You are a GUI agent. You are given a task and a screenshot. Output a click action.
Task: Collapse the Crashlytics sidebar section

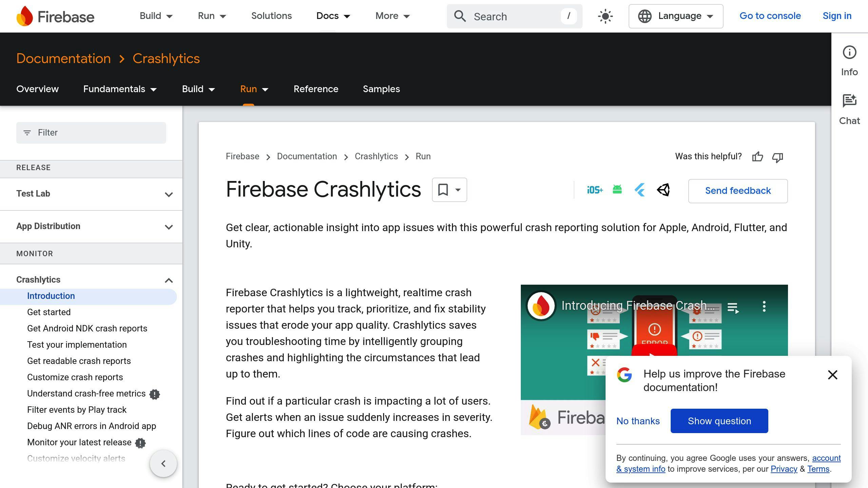(x=169, y=280)
